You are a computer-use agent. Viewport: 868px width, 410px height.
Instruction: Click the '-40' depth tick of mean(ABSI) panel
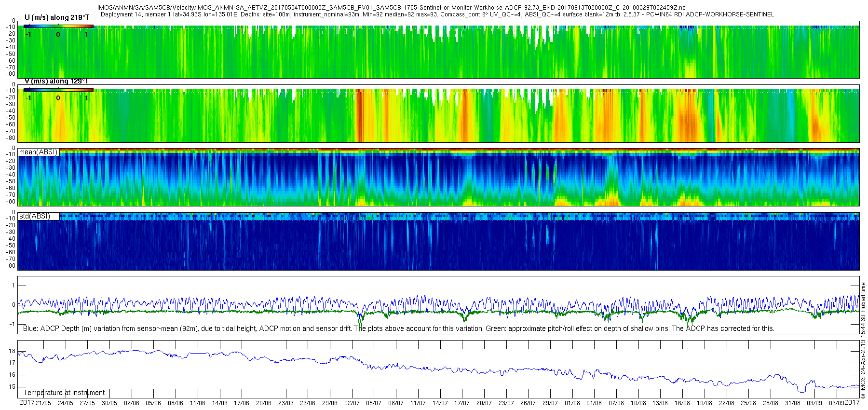pyautogui.click(x=11, y=175)
